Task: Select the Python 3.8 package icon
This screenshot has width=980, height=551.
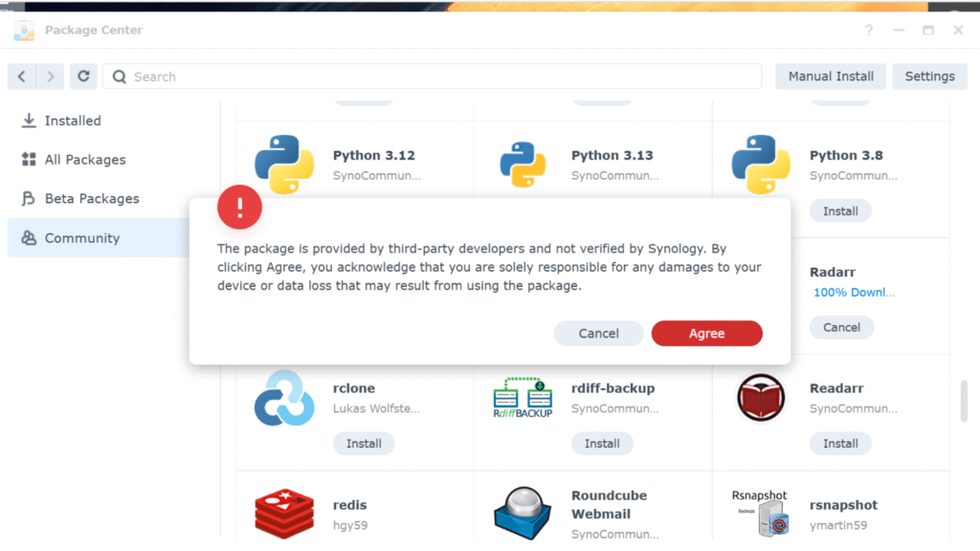Action: tap(761, 164)
